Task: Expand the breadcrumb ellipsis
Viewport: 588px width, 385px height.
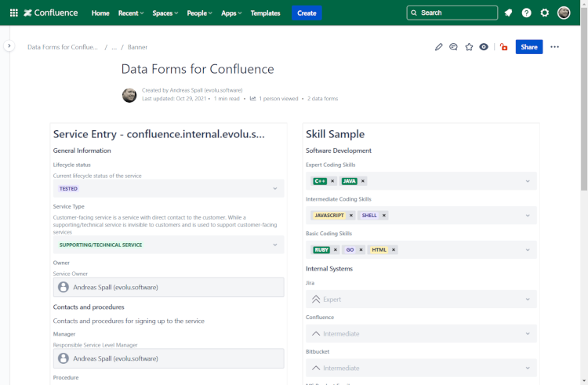Action: 114,47
